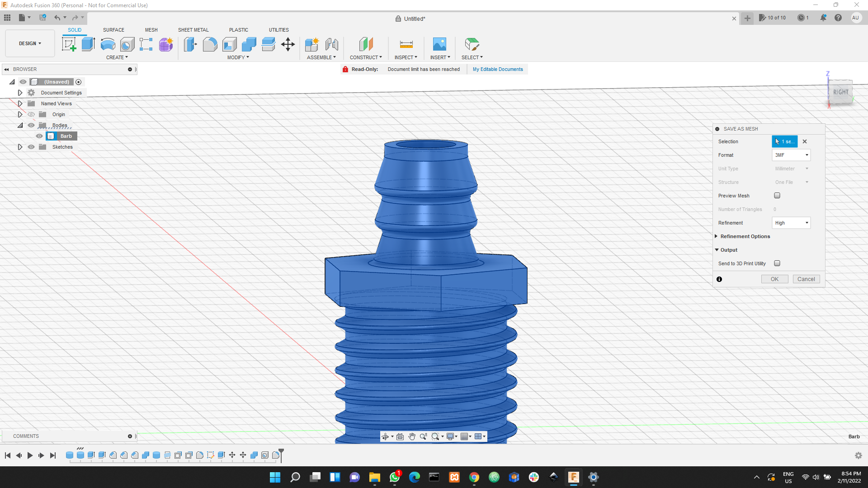Activate the Revolve tool
Screen dimensions: 868x488
coord(107,44)
